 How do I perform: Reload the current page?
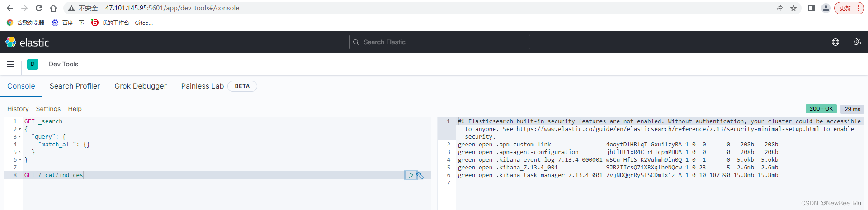pyautogui.click(x=39, y=8)
